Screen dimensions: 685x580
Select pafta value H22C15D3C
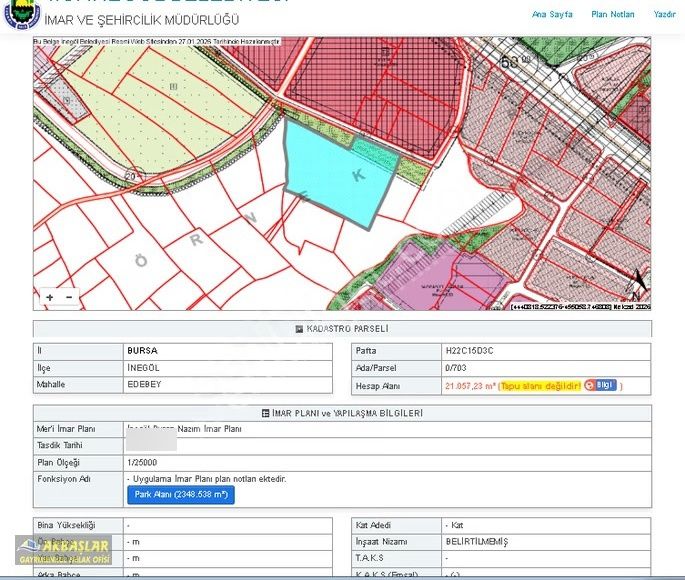click(x=470, y=351)
